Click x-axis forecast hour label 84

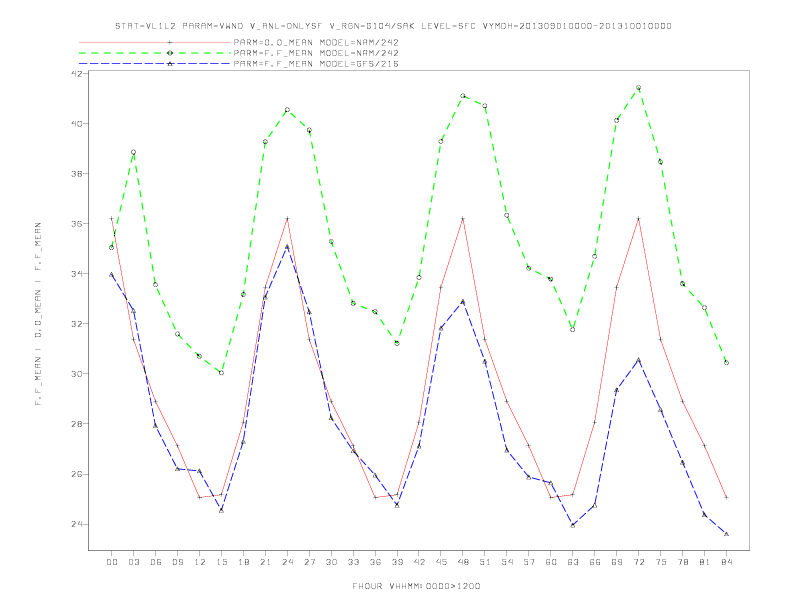point(726,562)
